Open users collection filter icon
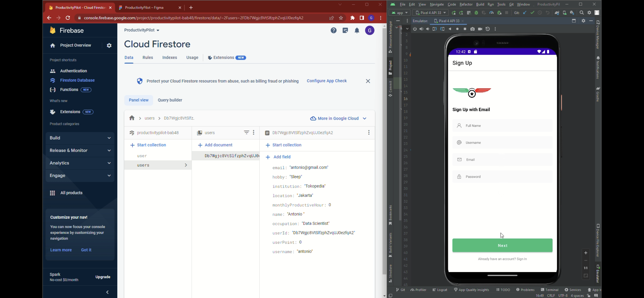Viewport: 644px width, 298px height. point(246,132)
